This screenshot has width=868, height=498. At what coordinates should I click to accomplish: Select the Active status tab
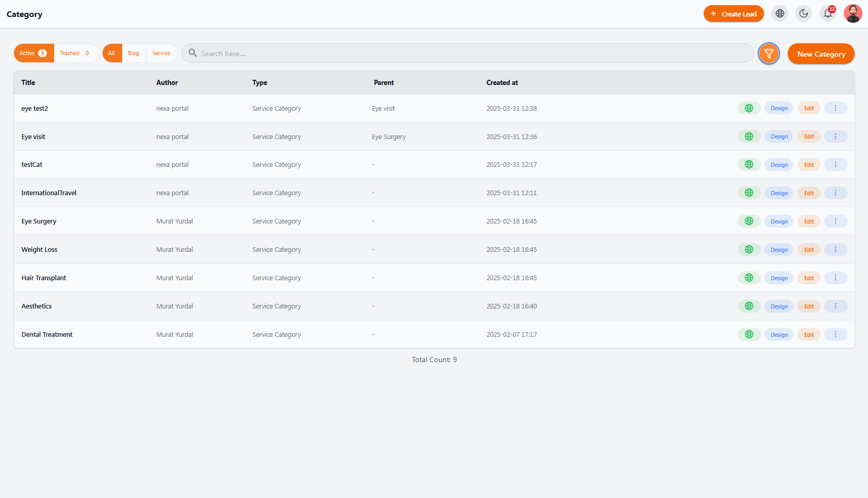34,53
